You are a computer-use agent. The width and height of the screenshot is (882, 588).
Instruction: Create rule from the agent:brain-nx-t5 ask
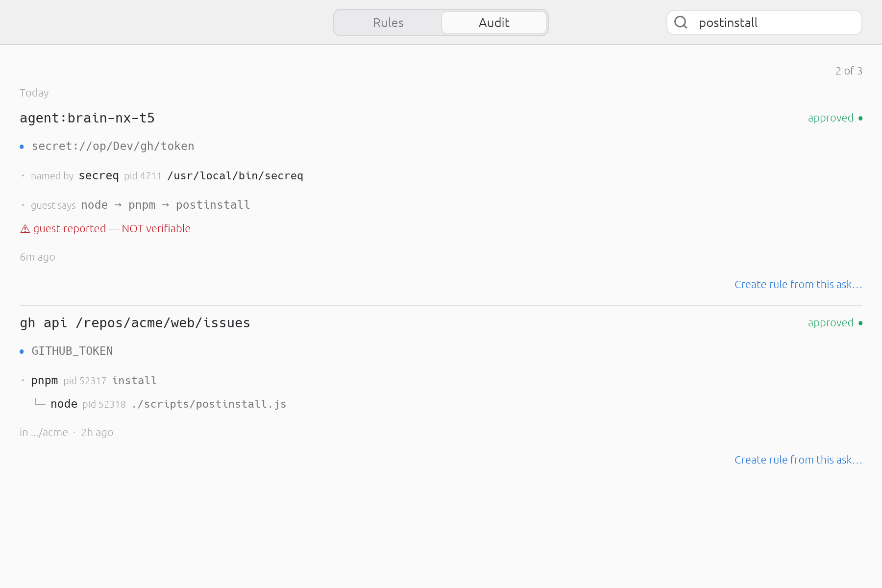pyautogui.click(x=798, y=284)
